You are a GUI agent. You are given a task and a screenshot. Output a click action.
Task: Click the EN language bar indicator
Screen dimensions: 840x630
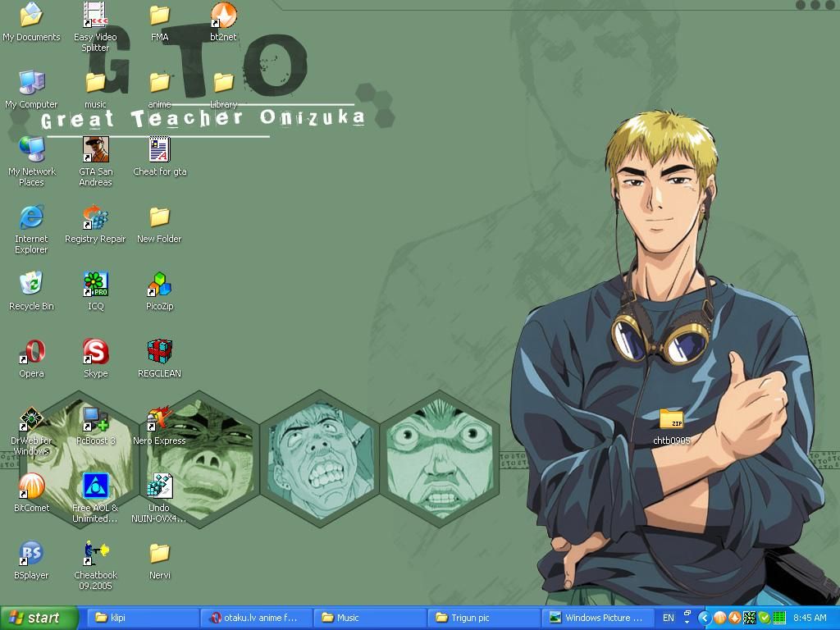[668, 618]
